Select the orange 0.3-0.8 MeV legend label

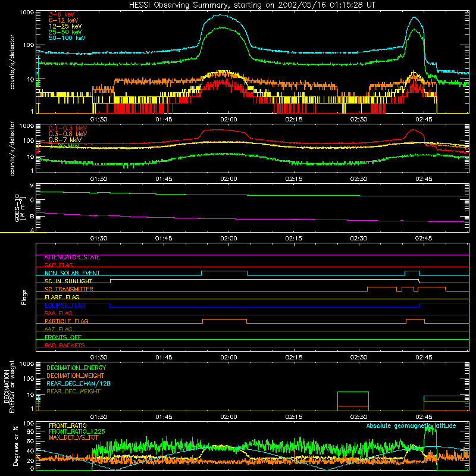pyautogui.click(x=68, y=134)
